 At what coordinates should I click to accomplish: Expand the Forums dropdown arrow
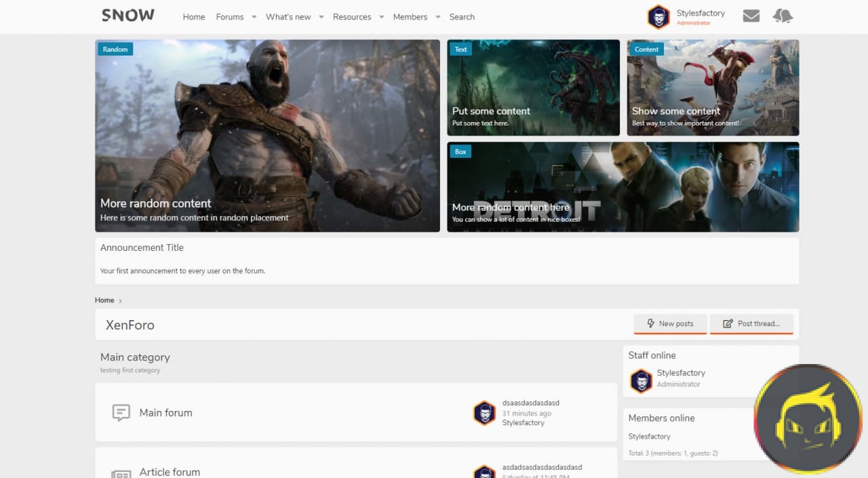tap(254, 17)
